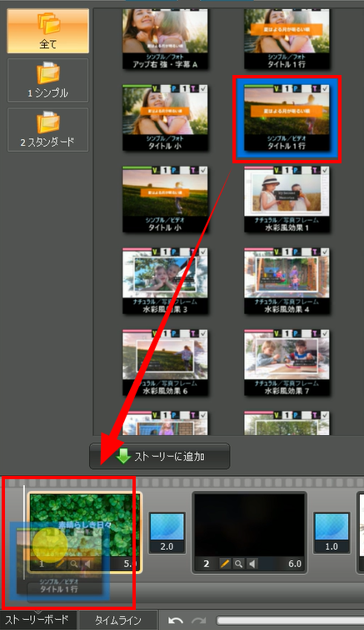364x630 pixels.
Task: Click the zoom slider beside redo
Action: click(x=290, y=620)
